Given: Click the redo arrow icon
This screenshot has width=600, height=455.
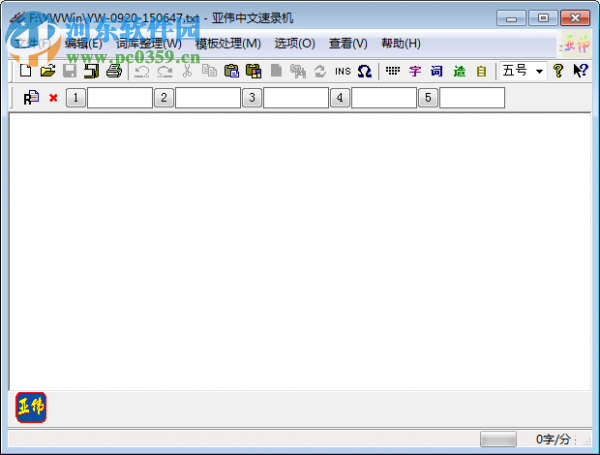Looking at the screenshot, I should point(165,71).
